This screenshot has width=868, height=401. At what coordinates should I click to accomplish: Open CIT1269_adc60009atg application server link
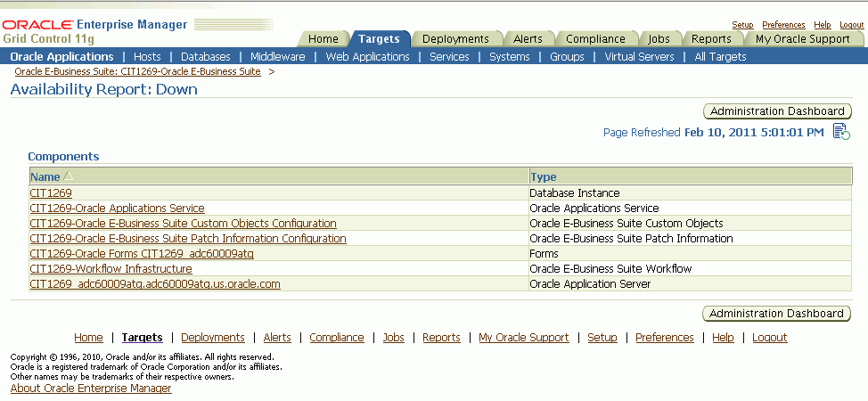coord(155,284)
